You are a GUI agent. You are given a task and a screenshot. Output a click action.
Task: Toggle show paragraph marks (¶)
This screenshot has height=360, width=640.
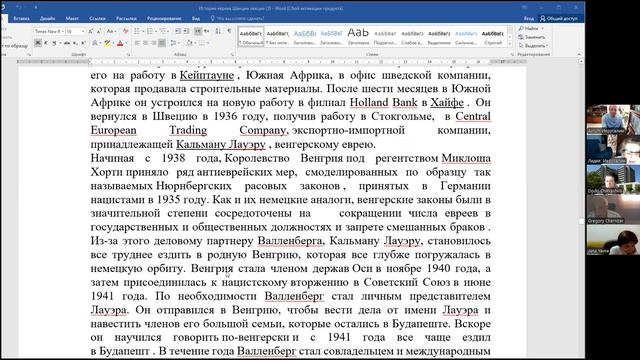pos(229,31)
